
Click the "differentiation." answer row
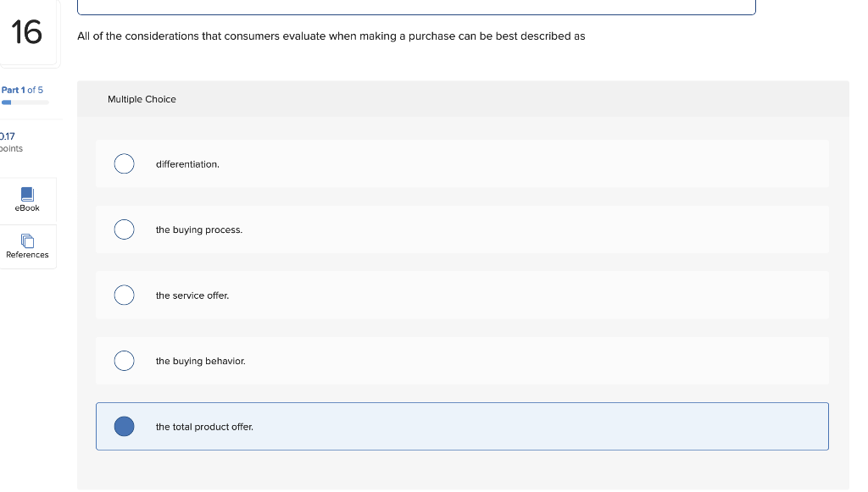[x=462, y=163]
